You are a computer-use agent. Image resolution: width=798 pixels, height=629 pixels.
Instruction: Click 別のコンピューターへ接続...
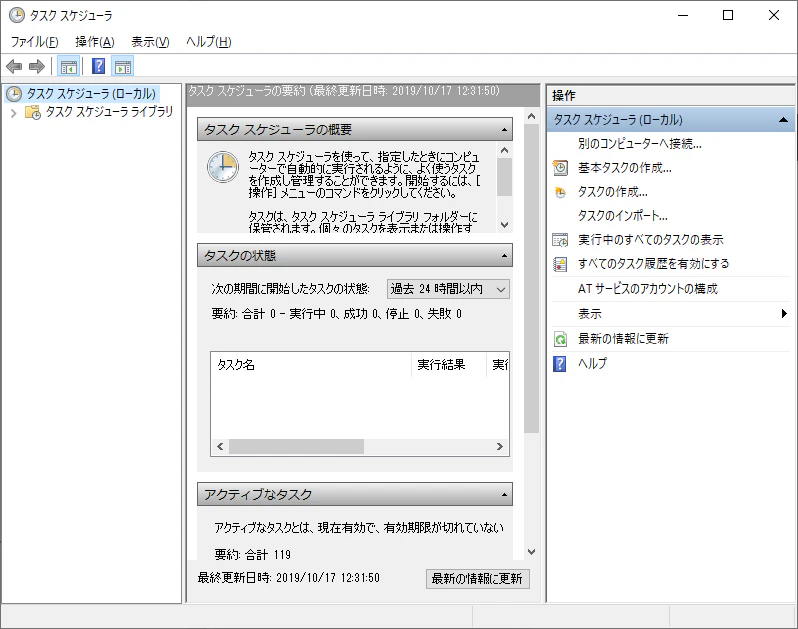(640, 144)
